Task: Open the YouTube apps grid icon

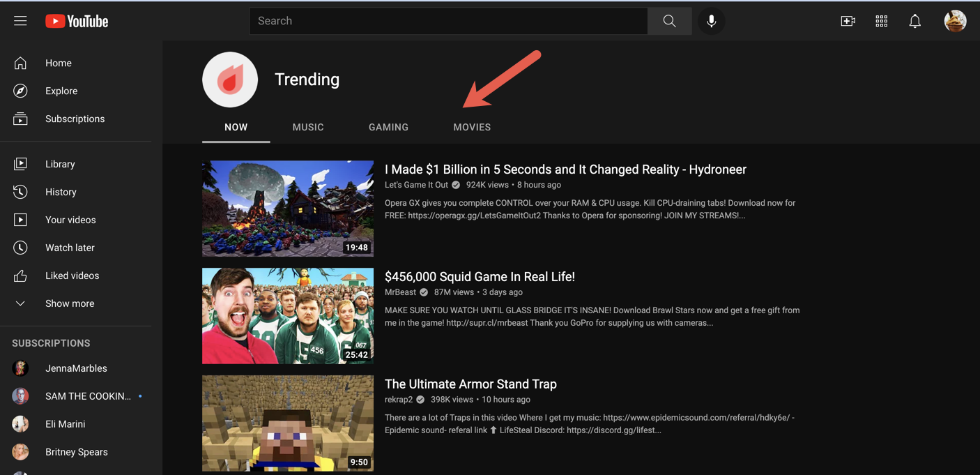Action: coord(881,21)
